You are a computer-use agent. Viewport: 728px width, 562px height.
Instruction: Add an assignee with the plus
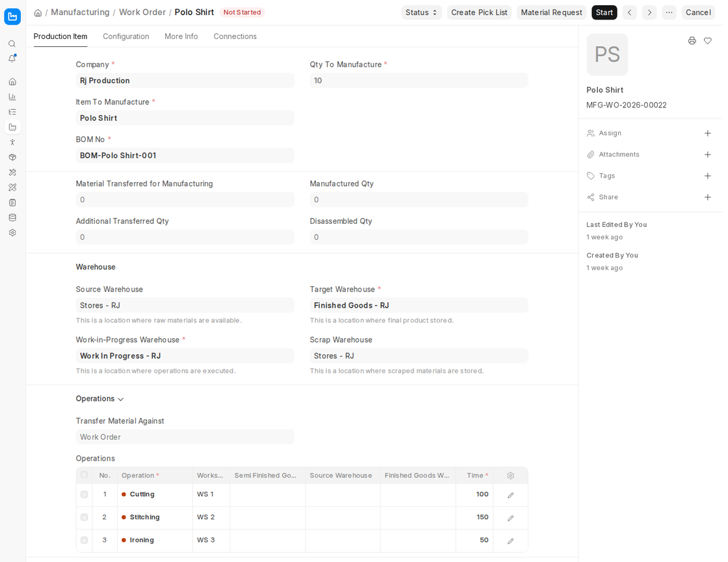pyautogui.click(x=708, y=133)
